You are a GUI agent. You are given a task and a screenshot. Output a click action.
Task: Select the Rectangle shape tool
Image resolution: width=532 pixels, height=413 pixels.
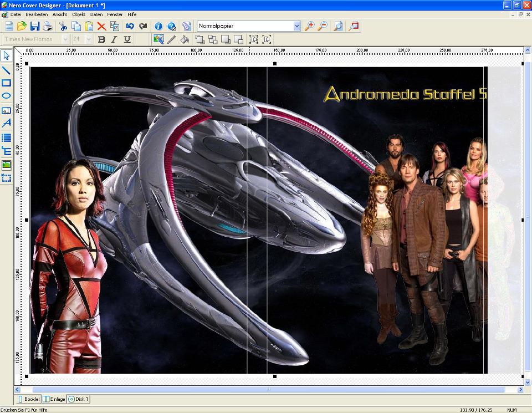pos(6,83)
